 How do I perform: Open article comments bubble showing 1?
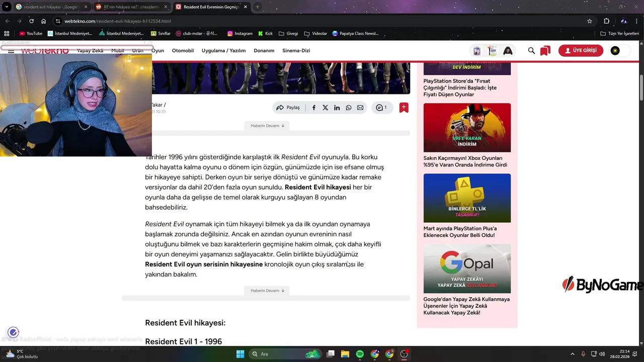pos(382,108)
